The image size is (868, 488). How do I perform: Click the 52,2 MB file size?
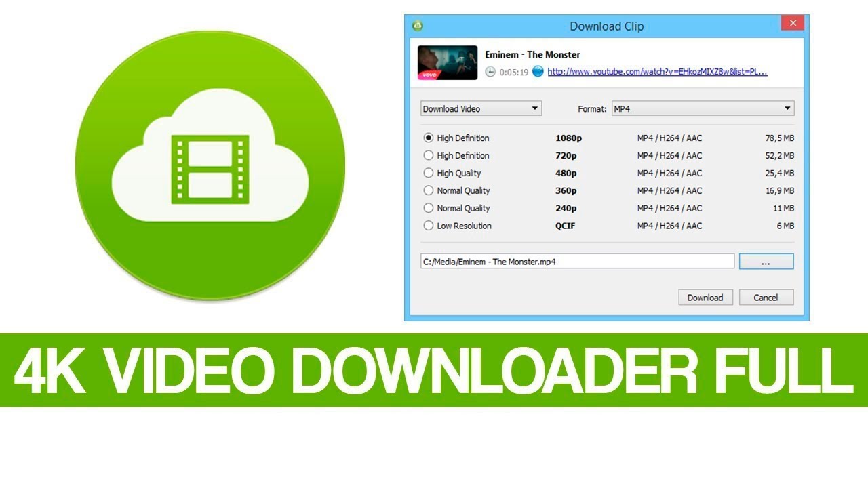click(x=779, y=155)
